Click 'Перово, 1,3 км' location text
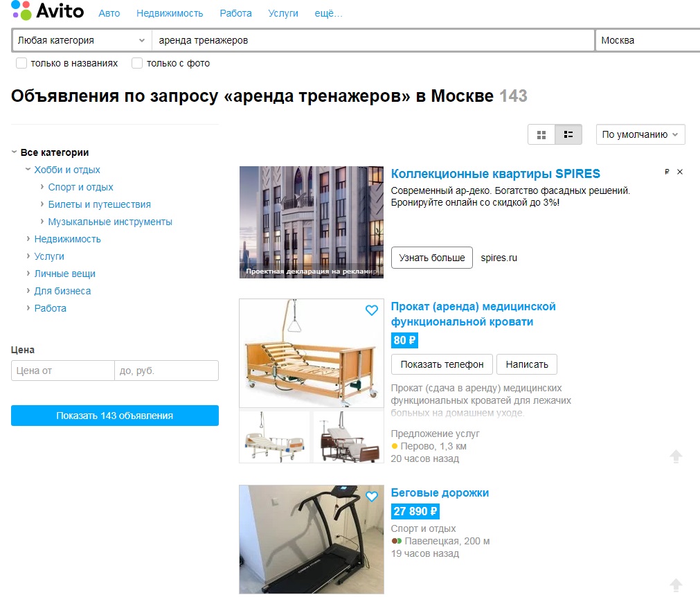 tap(433, 446)
